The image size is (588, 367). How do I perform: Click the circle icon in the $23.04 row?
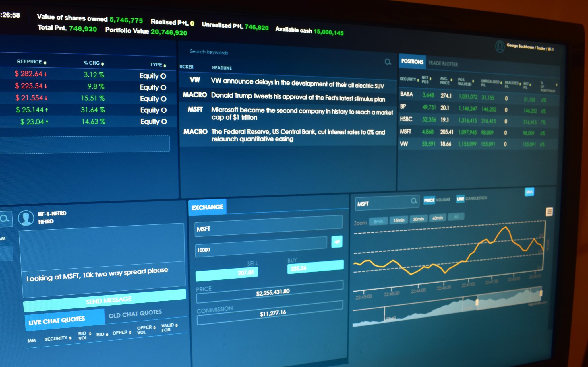[164, 122]
